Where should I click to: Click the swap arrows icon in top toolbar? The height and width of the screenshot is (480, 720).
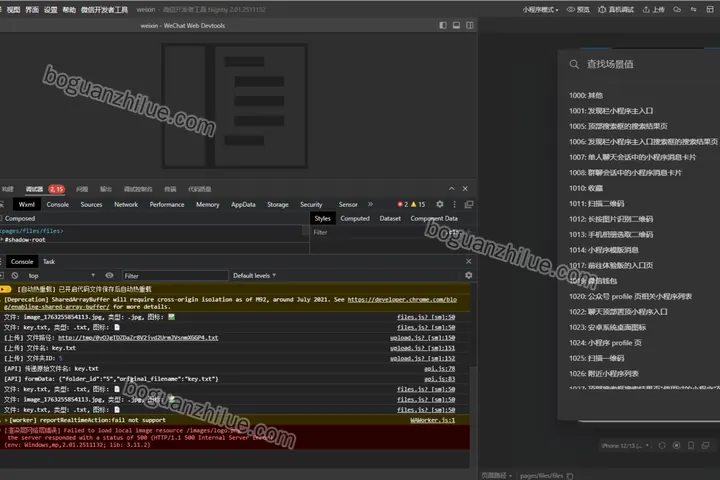(693, 9)
